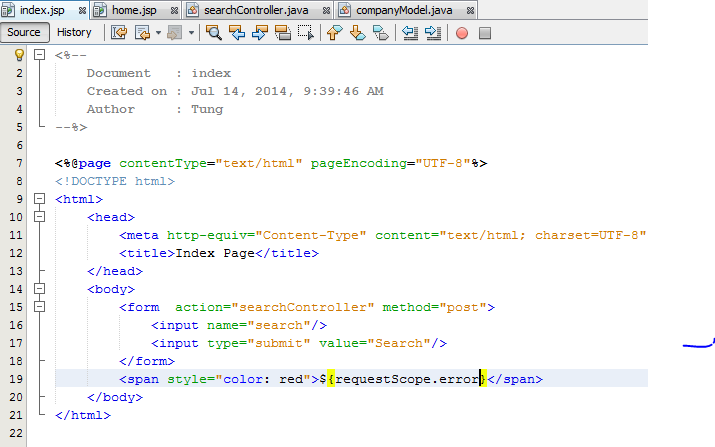The image size is (715, 447).
Task: Collapse the comment fold at line 1
Action: (40, 55)
